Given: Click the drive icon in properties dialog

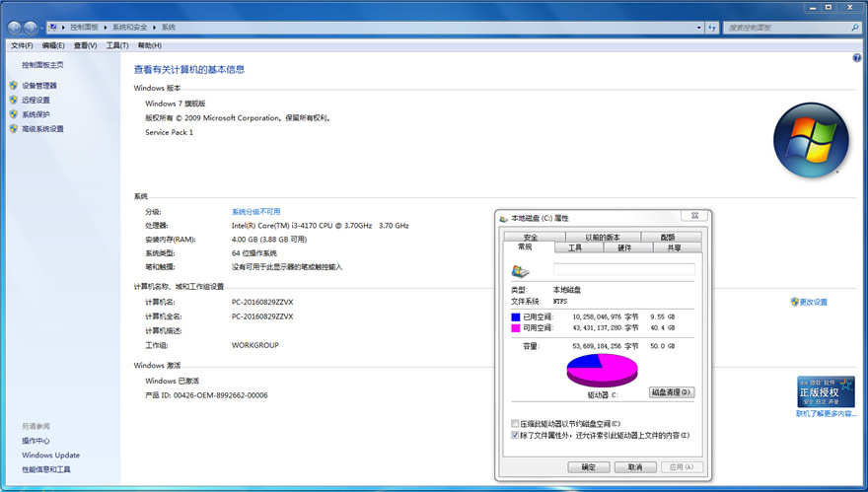Looking at the screenshot, I should tap(520, 270).
